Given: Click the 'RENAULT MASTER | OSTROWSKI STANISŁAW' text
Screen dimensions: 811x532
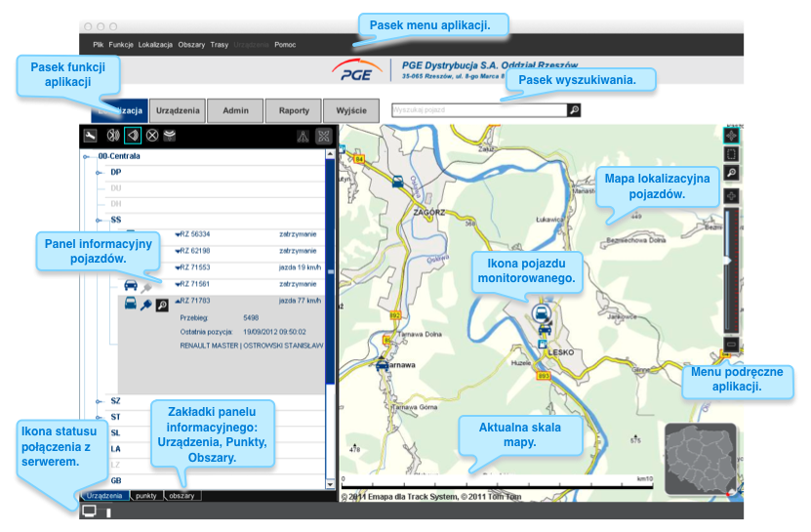Looking at the screenshot, I should click(252, 346).
